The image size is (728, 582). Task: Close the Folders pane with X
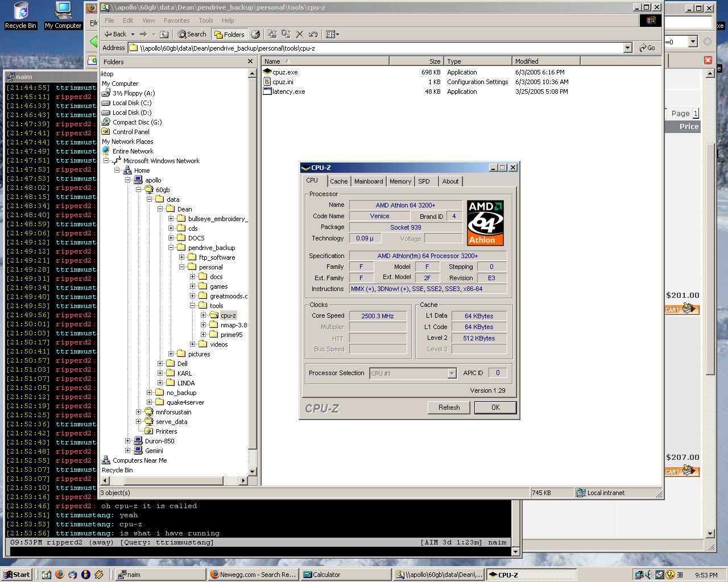[250, 61]
